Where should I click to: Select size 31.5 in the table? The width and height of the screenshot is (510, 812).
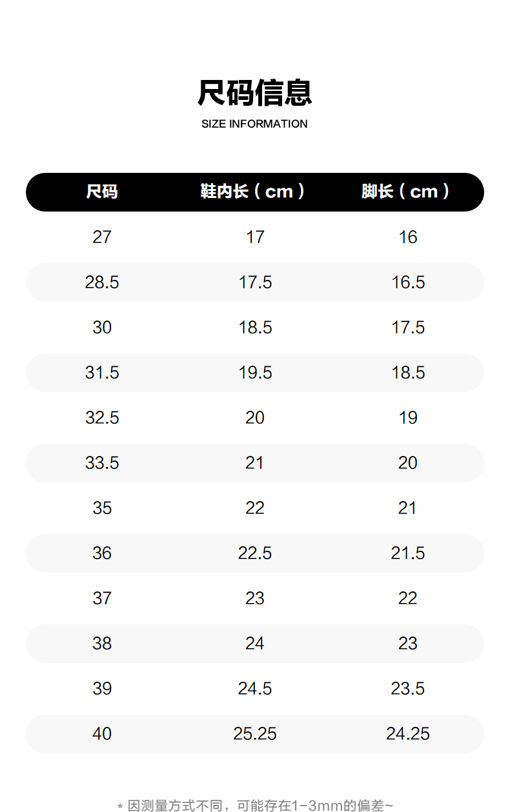102,373
